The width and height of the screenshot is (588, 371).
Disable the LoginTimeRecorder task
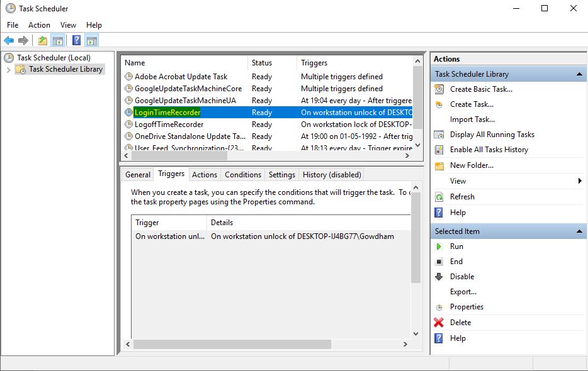click(439, 277)
